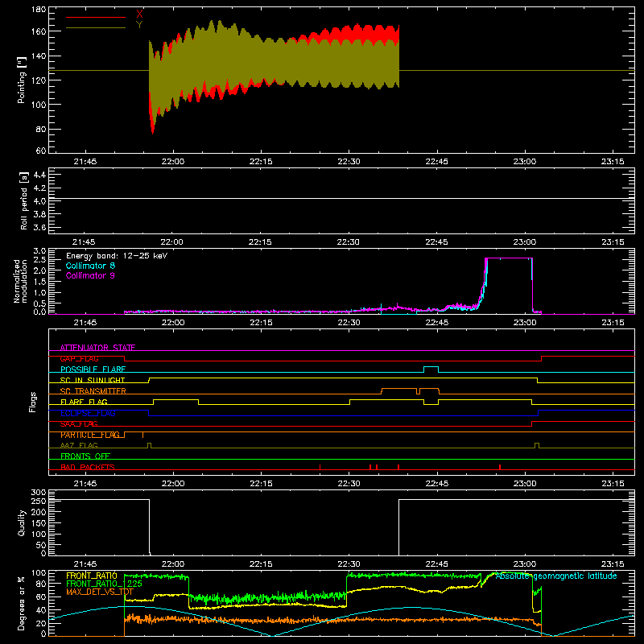
Task: Click the '23:00' time label under Flags panel
Action: coord(525,484)
